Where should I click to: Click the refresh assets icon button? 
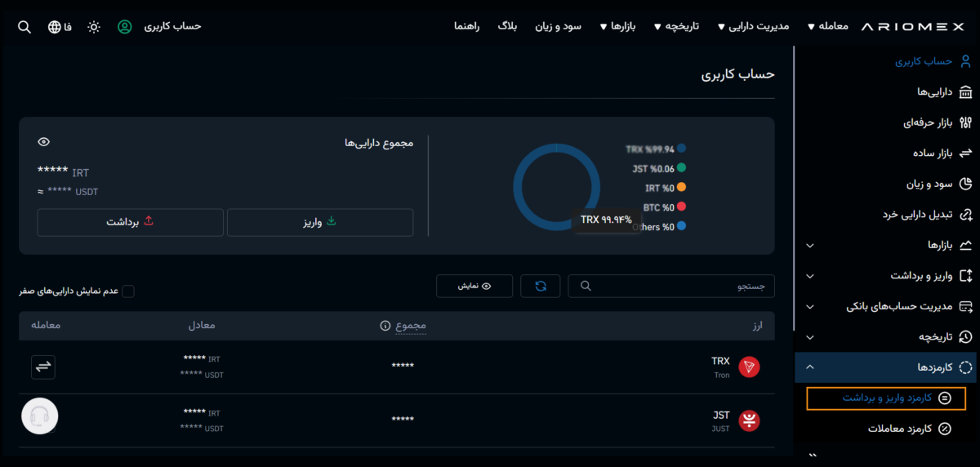point(541,286)
